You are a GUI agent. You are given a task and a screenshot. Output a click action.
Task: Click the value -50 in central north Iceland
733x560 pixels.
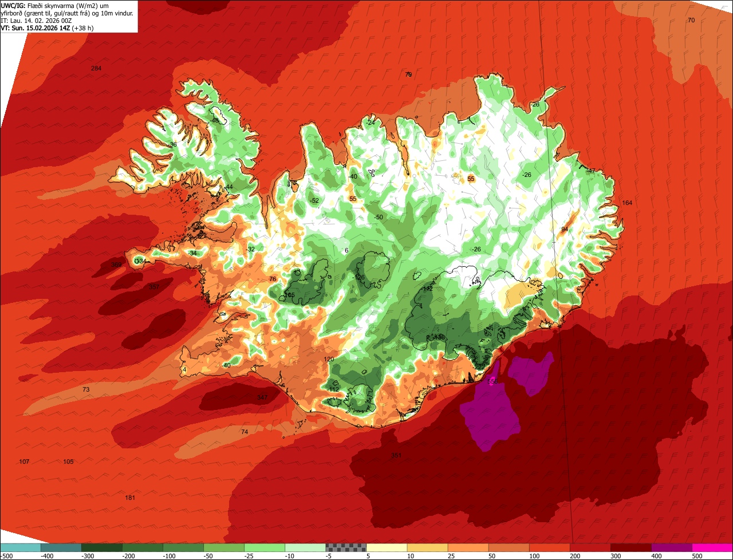point(378,218)
